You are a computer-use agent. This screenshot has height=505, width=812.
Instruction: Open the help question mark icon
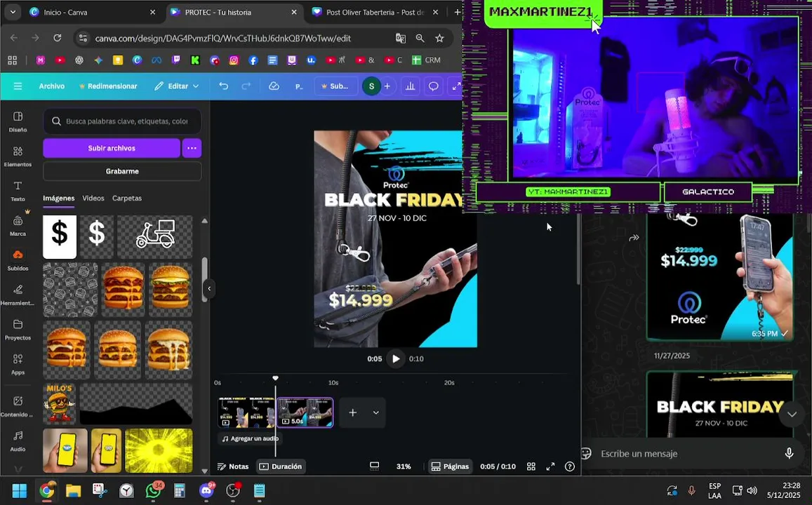(x=570, y=466)
